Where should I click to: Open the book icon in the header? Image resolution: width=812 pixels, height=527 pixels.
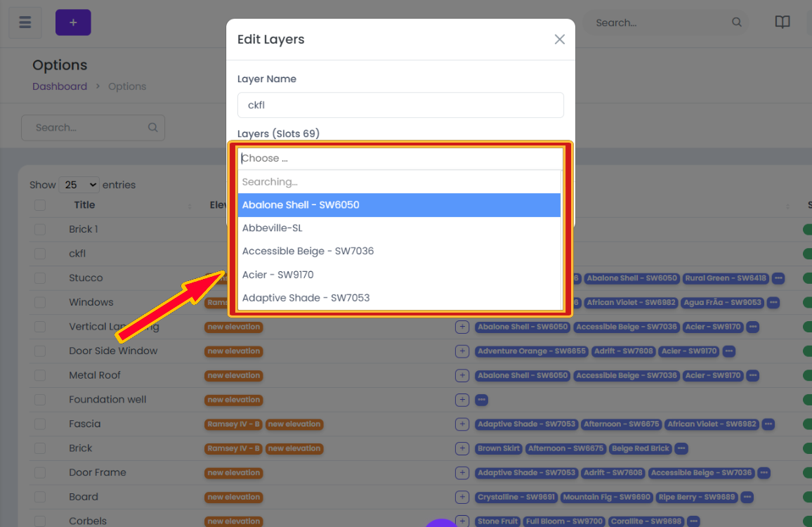(782, 22)
